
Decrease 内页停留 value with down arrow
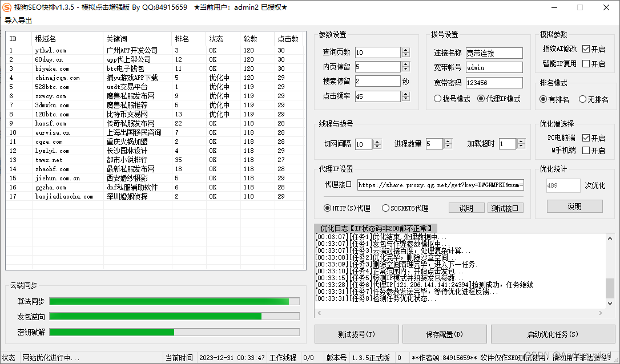point(405,70)
